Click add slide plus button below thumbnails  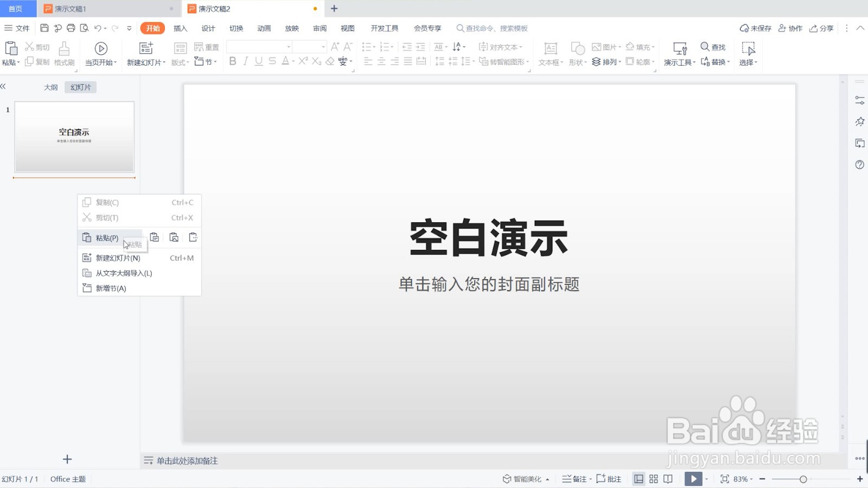point(67,459)
